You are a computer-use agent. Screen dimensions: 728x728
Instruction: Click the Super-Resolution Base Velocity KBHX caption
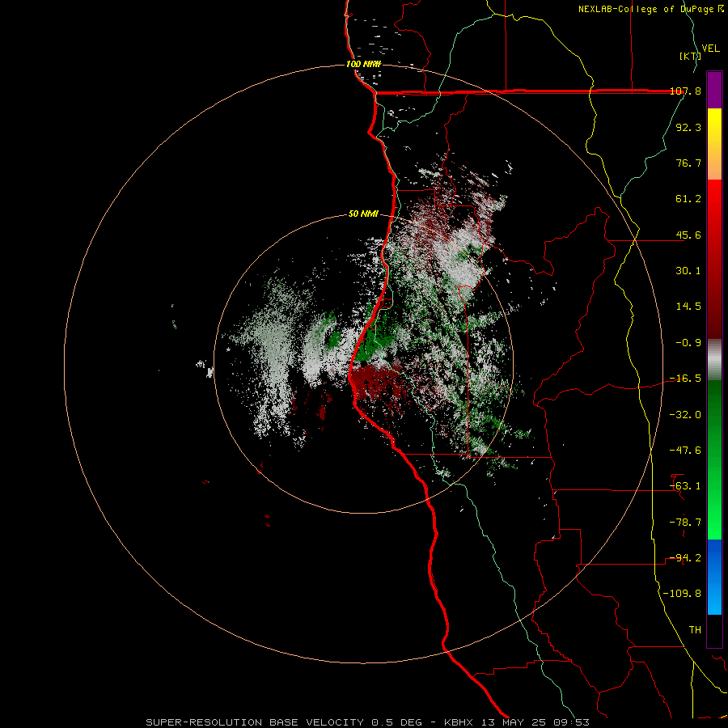click(368, 722)
